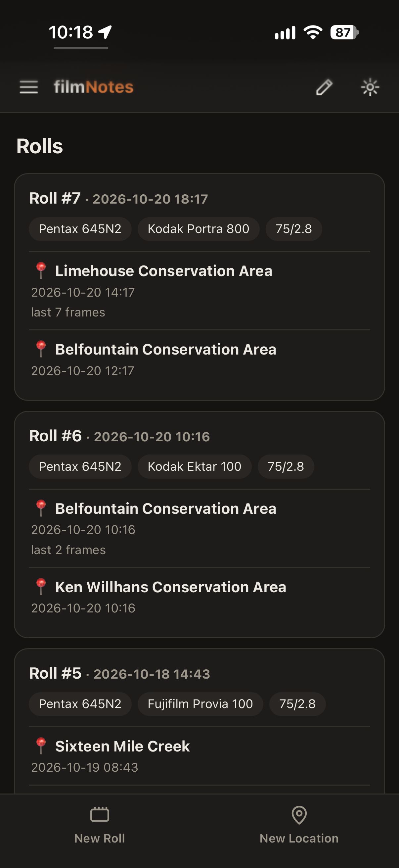Tap the pin next to Ken Willhans Conservation Area
399x868 pixels.
tap(41, 587)
